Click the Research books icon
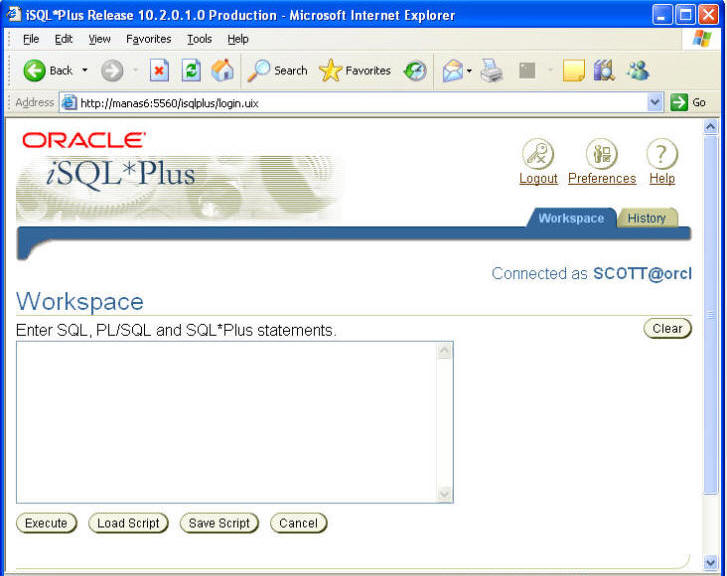 (604, 70)
